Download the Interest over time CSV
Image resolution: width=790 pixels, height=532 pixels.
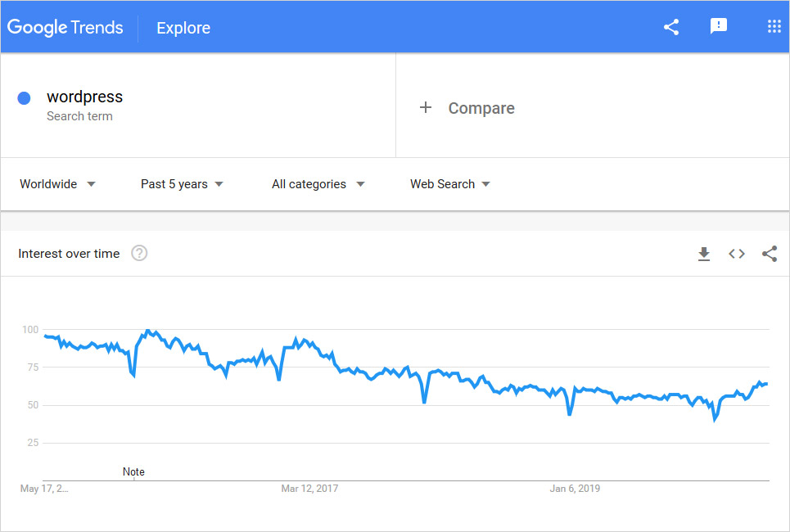[x=703, y=254]
